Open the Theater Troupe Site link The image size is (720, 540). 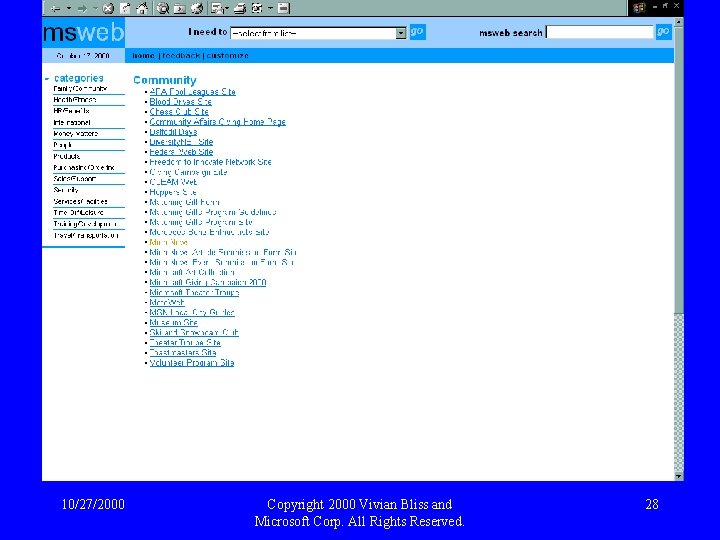tap(185, 343)
